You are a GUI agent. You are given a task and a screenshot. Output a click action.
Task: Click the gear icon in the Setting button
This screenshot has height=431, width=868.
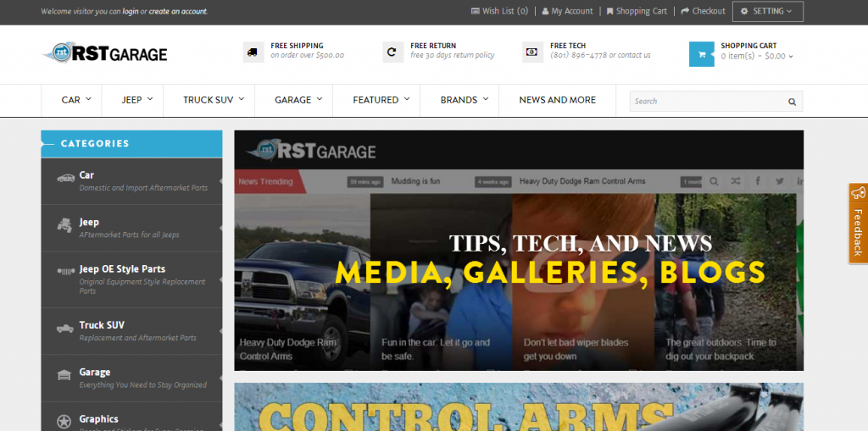pos(744,11)
